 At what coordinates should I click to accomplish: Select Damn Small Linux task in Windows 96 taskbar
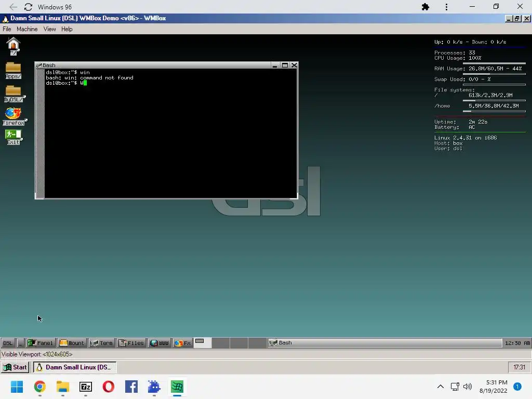click(x=75, y=367)
